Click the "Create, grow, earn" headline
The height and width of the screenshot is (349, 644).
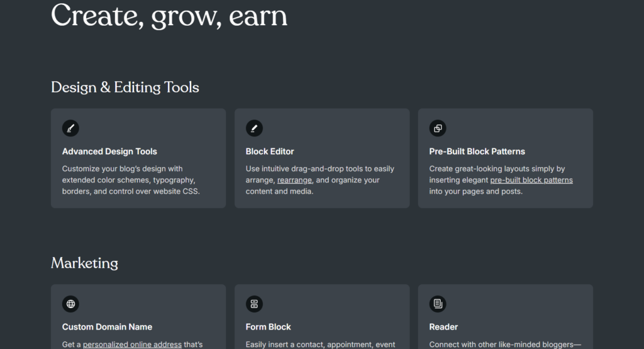(169, 16)
